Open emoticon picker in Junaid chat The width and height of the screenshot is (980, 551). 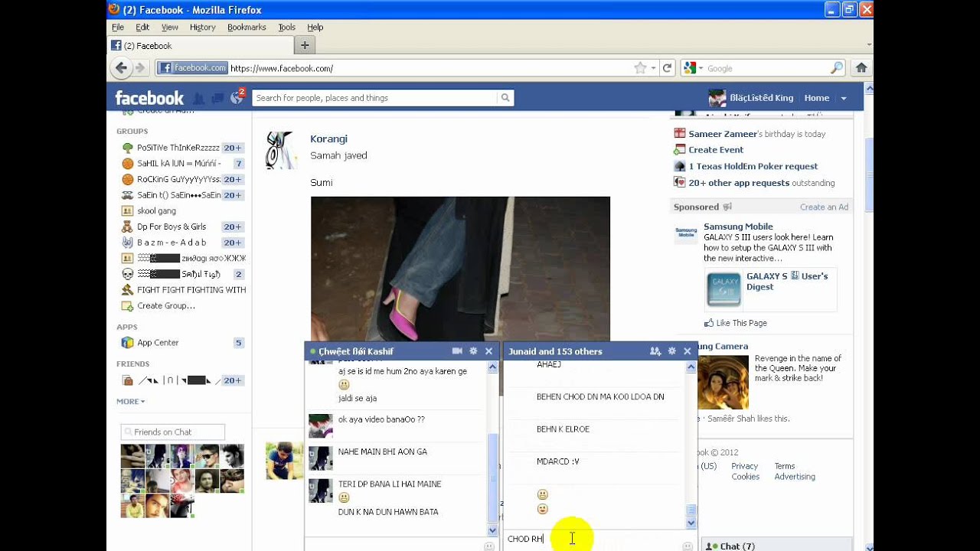687,546
